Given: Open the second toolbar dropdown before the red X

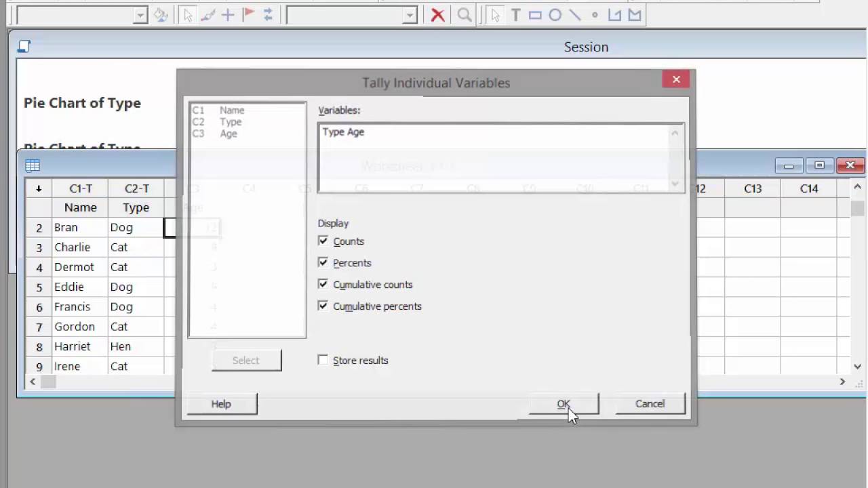Looking at the screenshot, I should pos(410,15).
